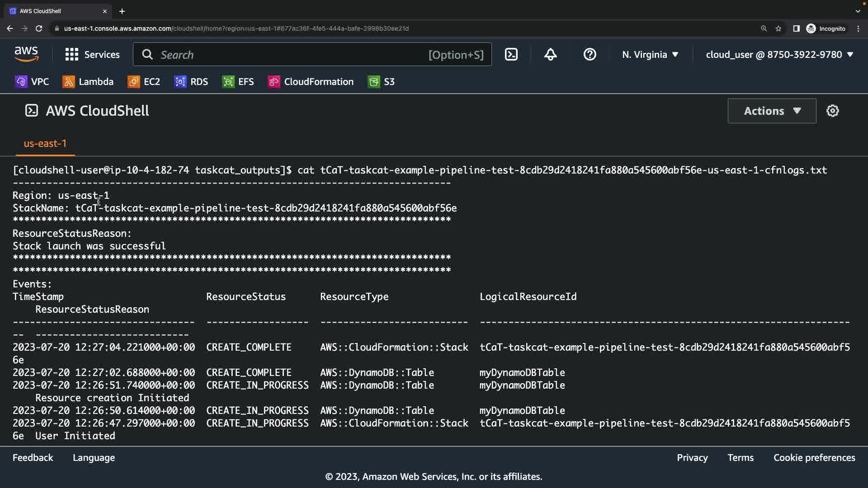Click the AWS logo home icon
Viewport: 868px width, 488px height.
click(x=27, y=54)
